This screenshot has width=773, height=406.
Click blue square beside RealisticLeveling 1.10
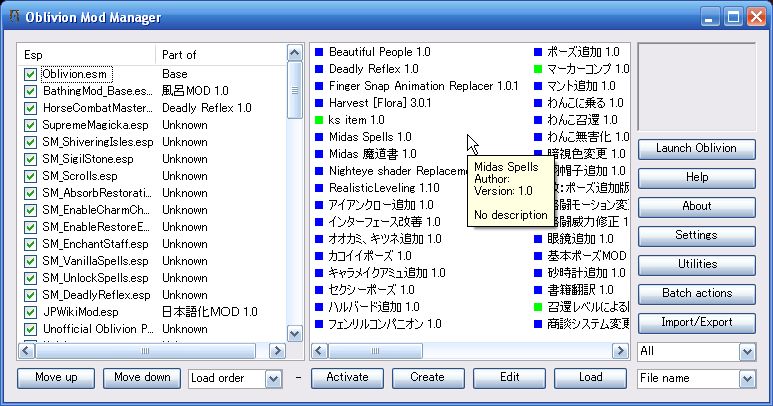319,188
